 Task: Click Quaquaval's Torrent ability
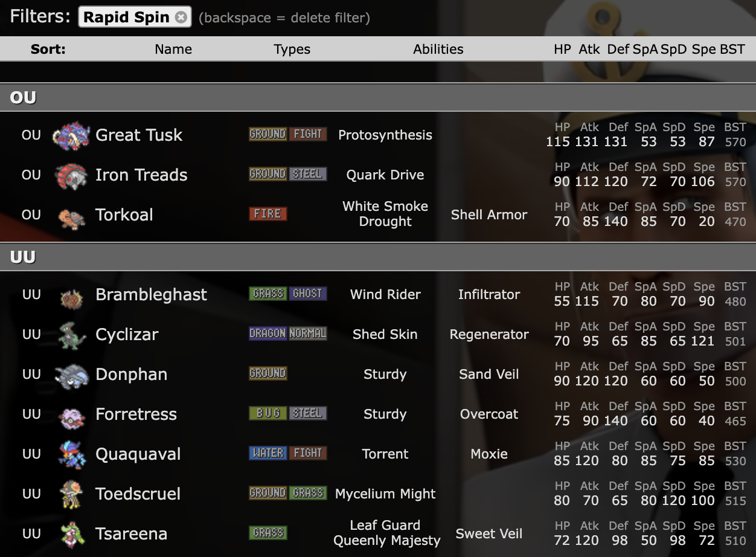[x=385, y=454]
